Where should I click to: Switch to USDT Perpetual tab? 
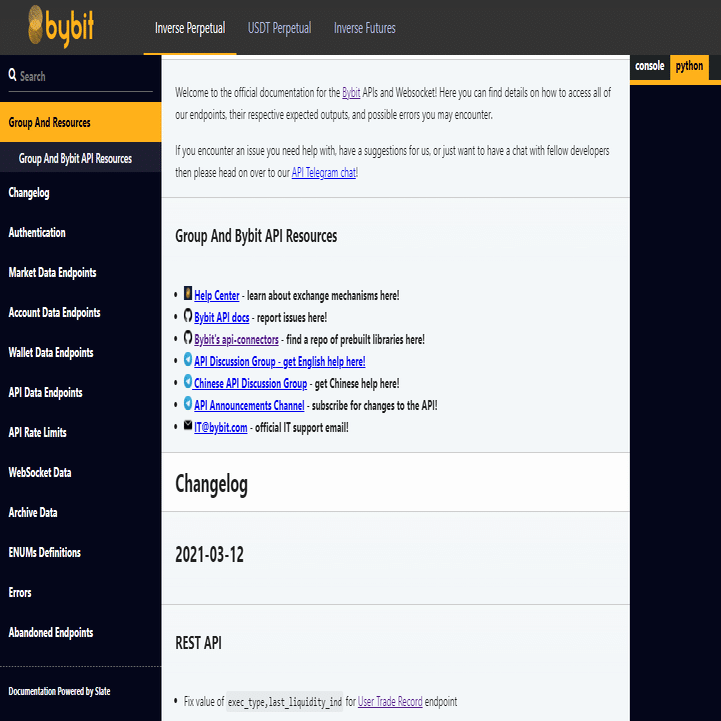[x=280, y=28]
